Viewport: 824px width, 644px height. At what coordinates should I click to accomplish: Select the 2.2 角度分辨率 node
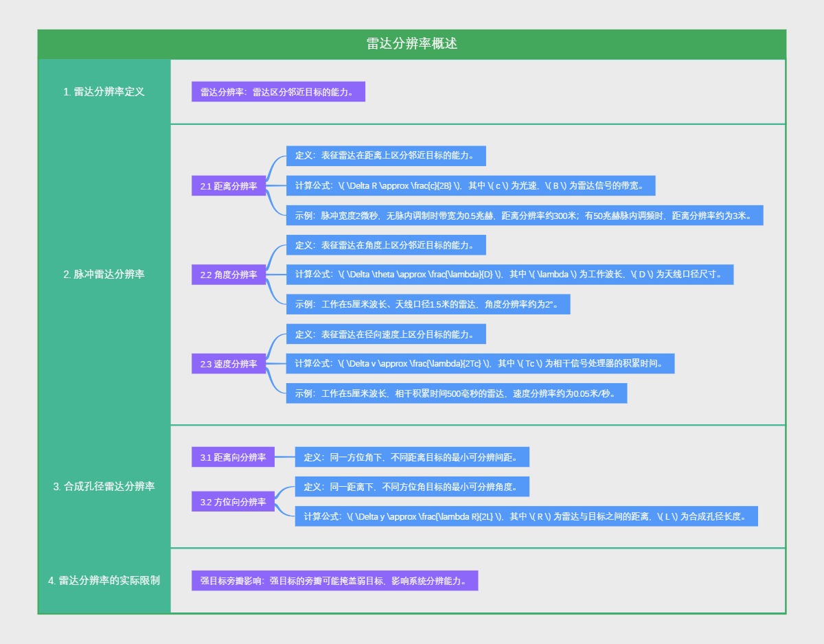tap(229, 275)
